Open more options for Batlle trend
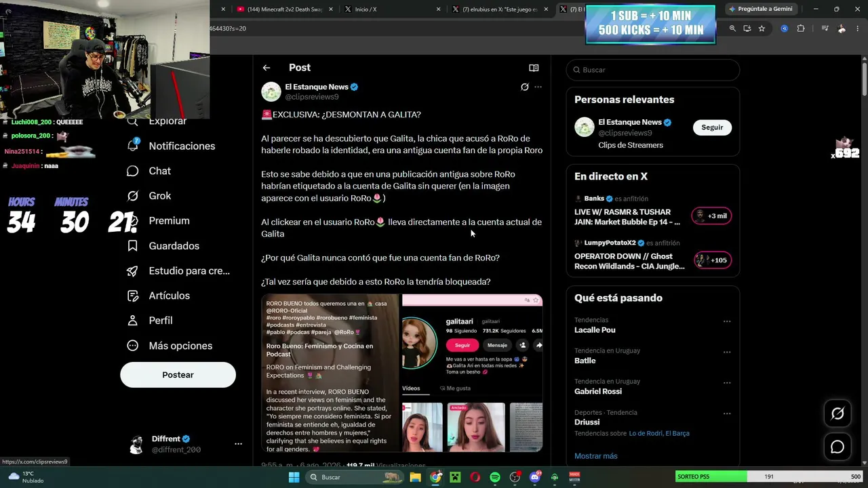Image resolution: width=868 pixels, height=488 pixels. click(x=727, y=352)
